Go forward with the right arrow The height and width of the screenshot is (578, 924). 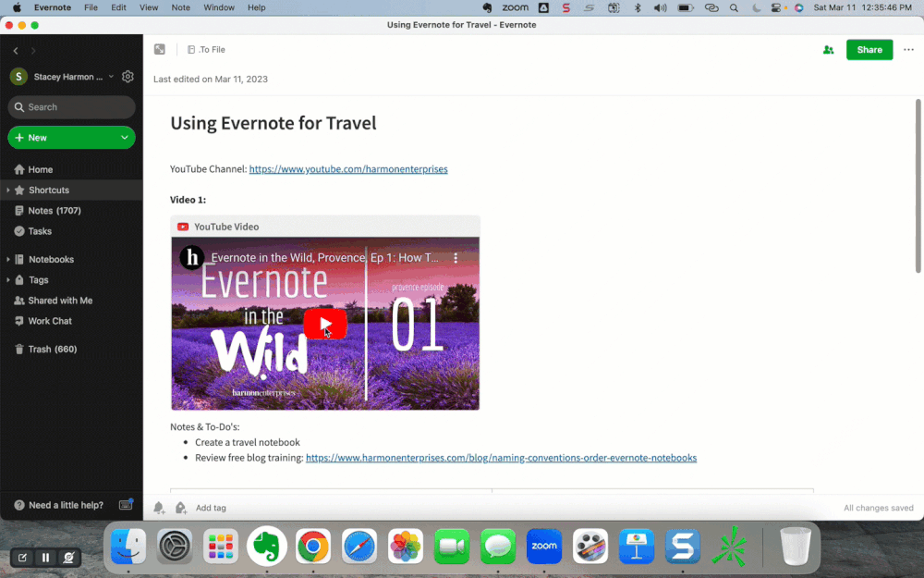point(33,51)
